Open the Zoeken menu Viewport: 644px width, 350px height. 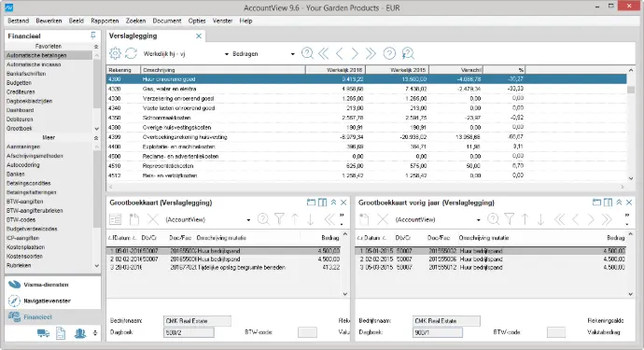click(x=135, y=21)
